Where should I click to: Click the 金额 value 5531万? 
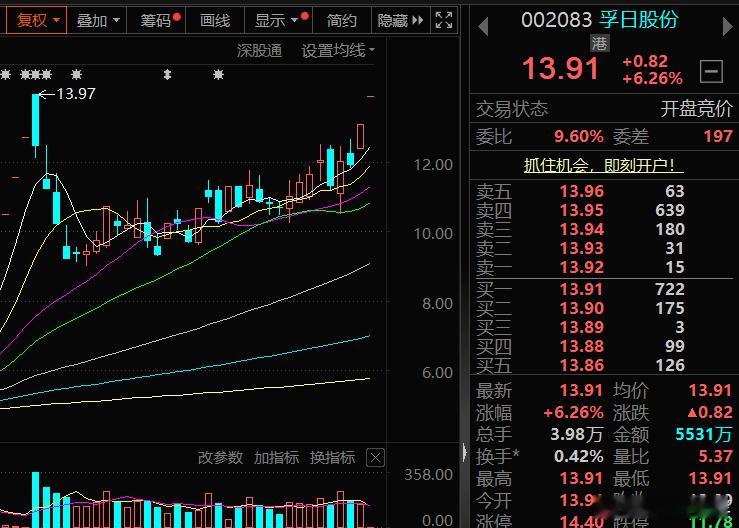point(704,434)
